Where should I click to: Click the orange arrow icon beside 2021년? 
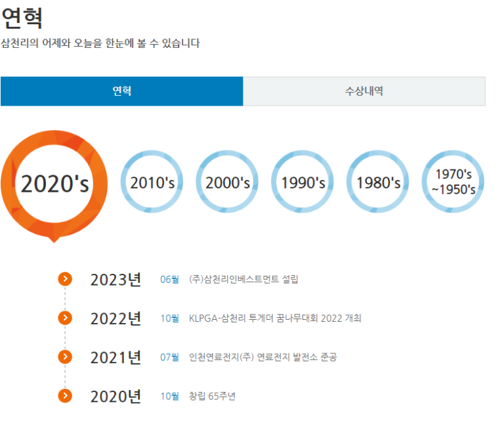[64, 357]
